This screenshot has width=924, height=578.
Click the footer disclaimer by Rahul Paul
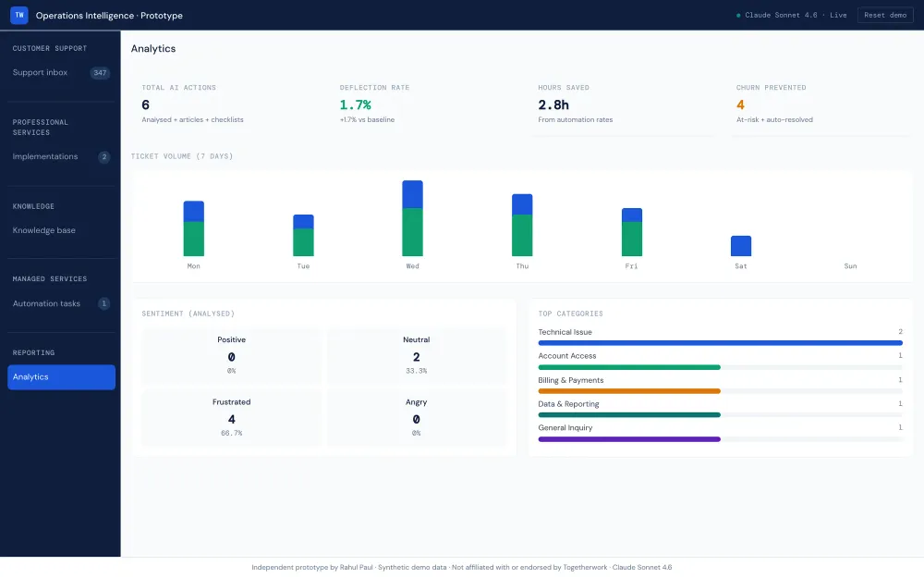click(461, 568)
